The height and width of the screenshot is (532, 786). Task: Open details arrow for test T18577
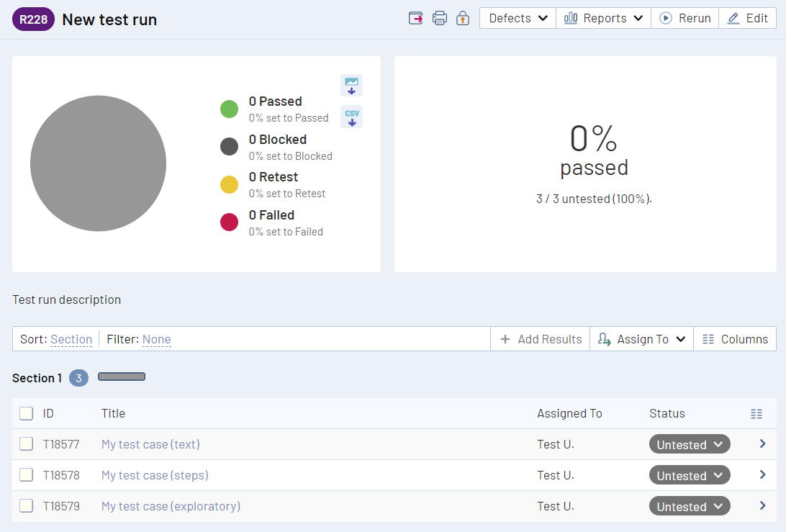(x=762, y=444)
